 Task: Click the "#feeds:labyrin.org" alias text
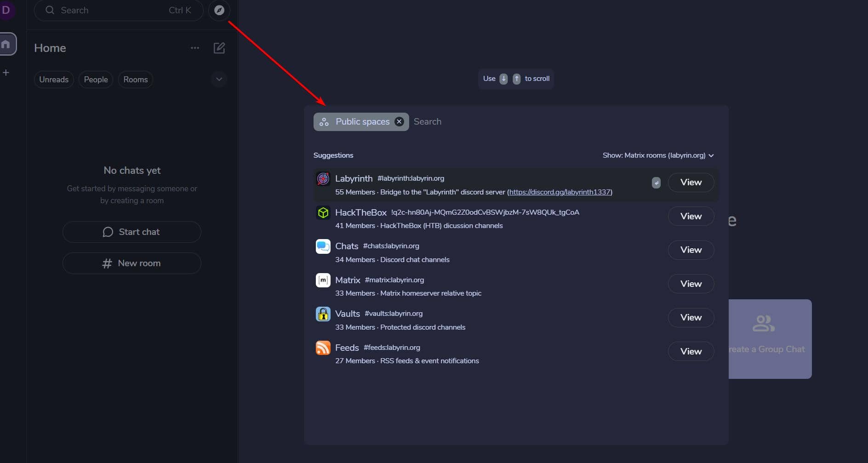click(x=392, y=348)
